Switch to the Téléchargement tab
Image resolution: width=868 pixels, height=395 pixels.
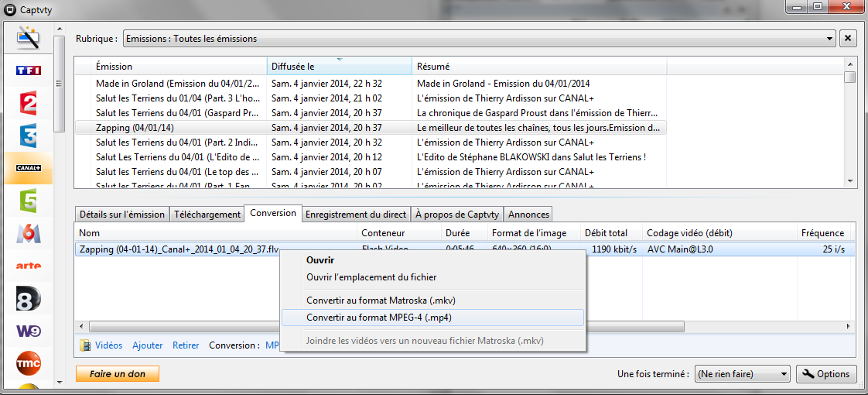point(207,215)
